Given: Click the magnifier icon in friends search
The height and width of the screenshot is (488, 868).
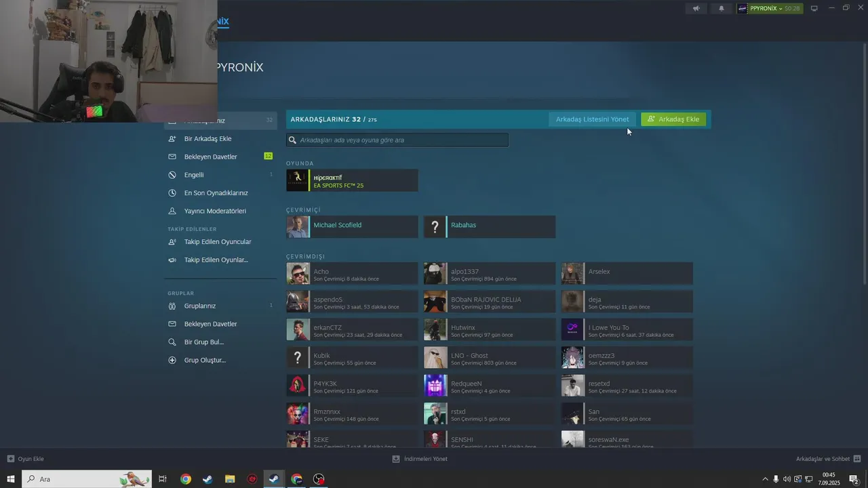Looking at the screenshot, I should click(293, 140).
